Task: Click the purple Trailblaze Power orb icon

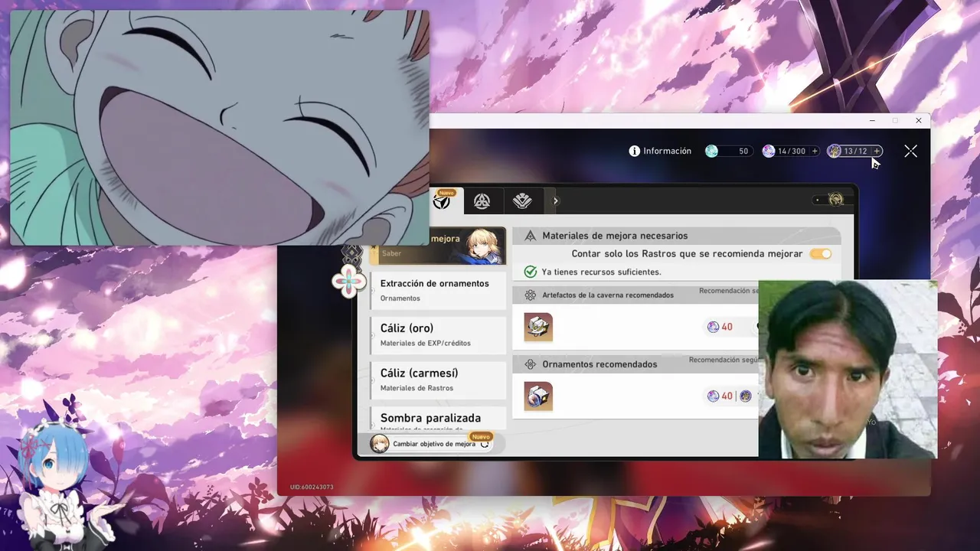Action: (768, 152)
